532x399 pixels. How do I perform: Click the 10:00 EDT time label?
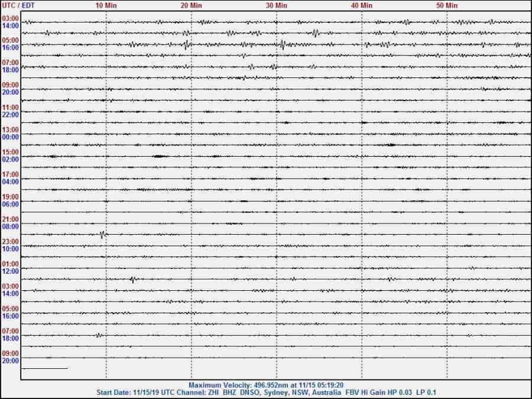10,249
